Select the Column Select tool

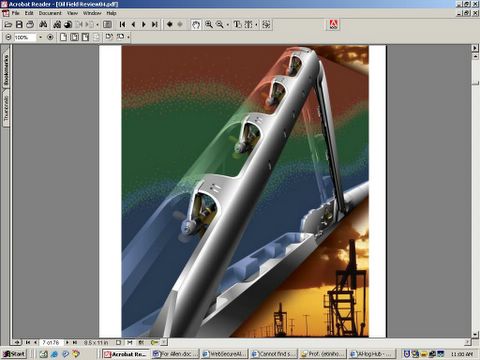click(249, 24)
